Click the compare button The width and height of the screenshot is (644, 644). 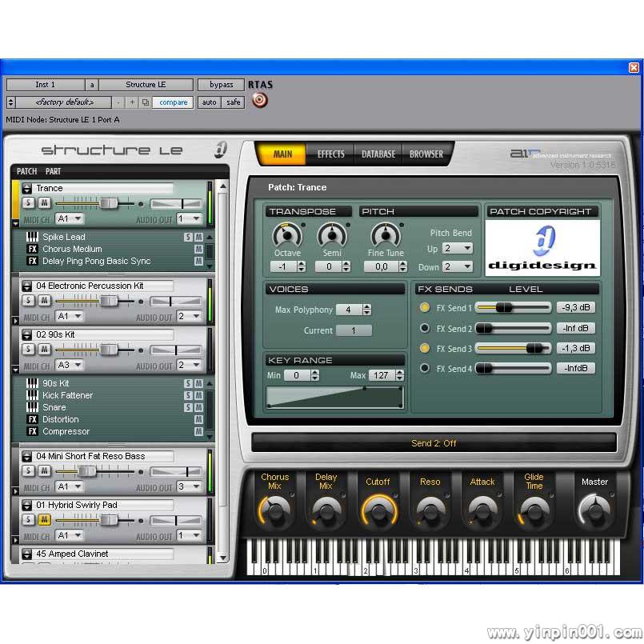(173, 102)
